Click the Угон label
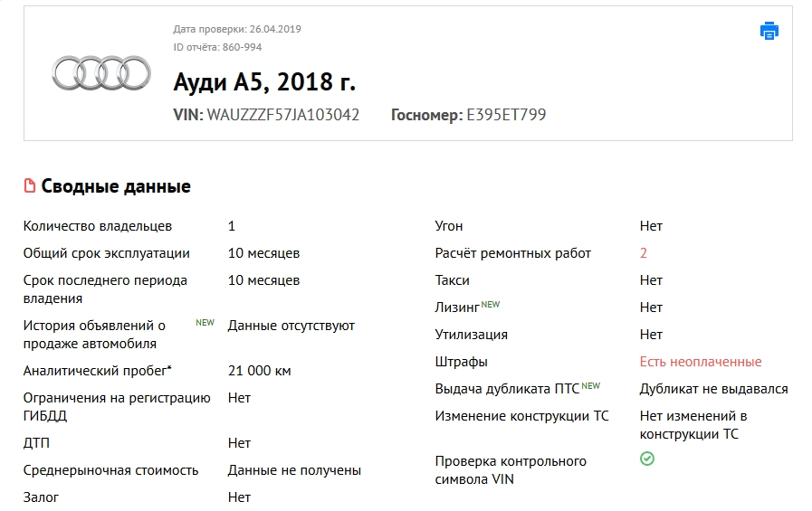This screenshot has height=511, width=812. coord(449,226)
